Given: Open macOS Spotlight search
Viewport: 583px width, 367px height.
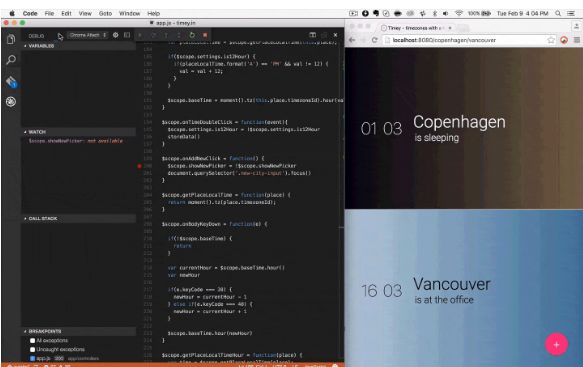Looking at the screenshot, I should 558,13.
